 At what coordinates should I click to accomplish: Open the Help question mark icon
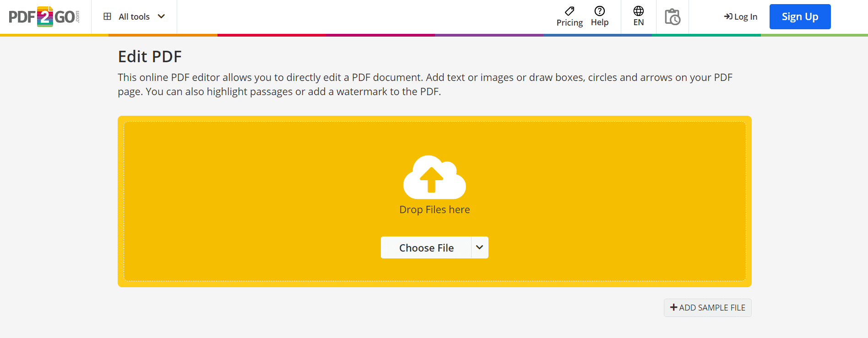pos(600,11)
